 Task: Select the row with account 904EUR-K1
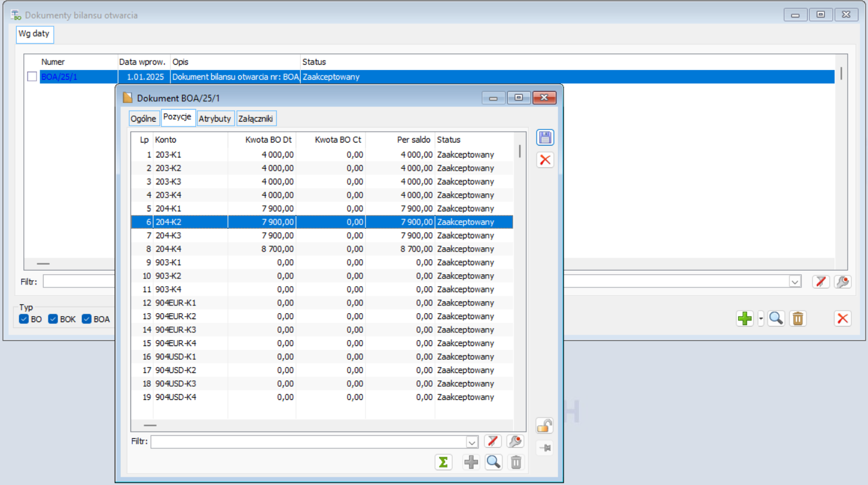tap(322, 303)
